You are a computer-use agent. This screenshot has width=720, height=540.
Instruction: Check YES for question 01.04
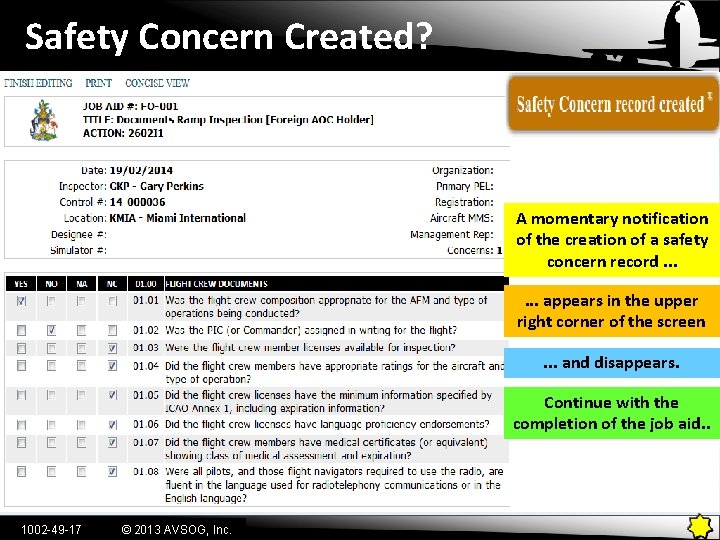click(21, 366)
